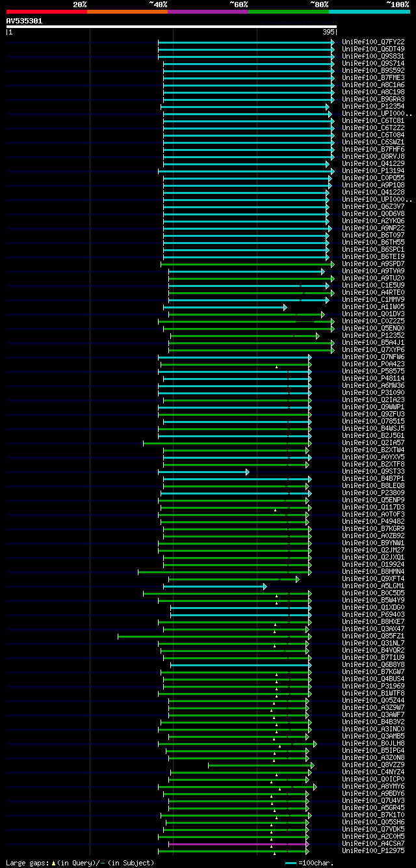Click the UniRef100_P48114 label
Screen dimensions: 416x868
[373, 378]
